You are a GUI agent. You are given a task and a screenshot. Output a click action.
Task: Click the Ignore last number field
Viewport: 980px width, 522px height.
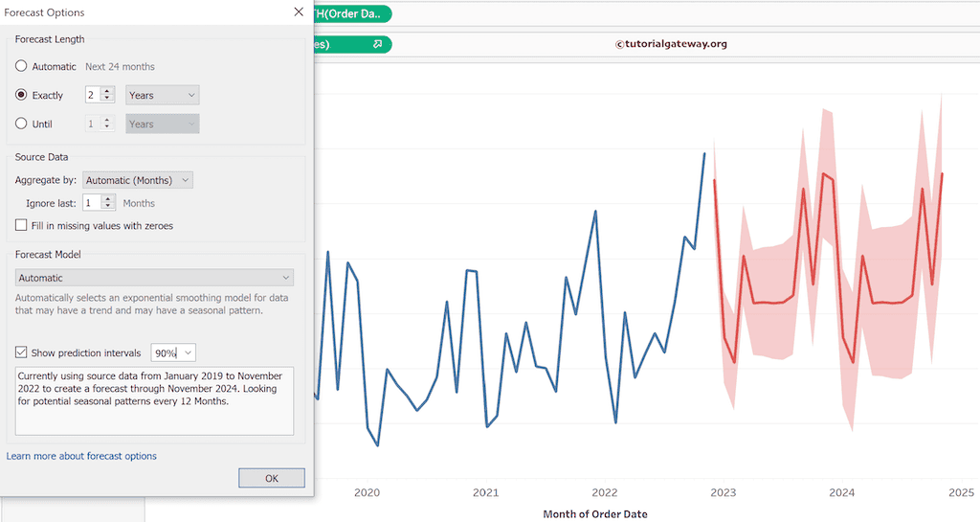(x=91, y=203)
